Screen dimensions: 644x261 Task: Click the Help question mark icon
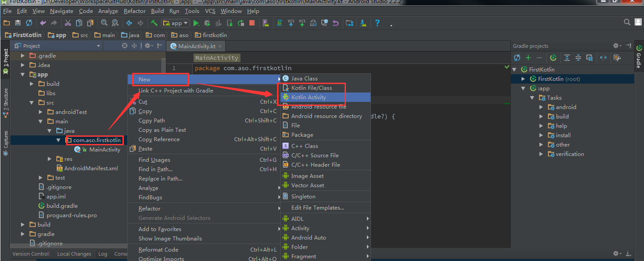click(377, 23)
